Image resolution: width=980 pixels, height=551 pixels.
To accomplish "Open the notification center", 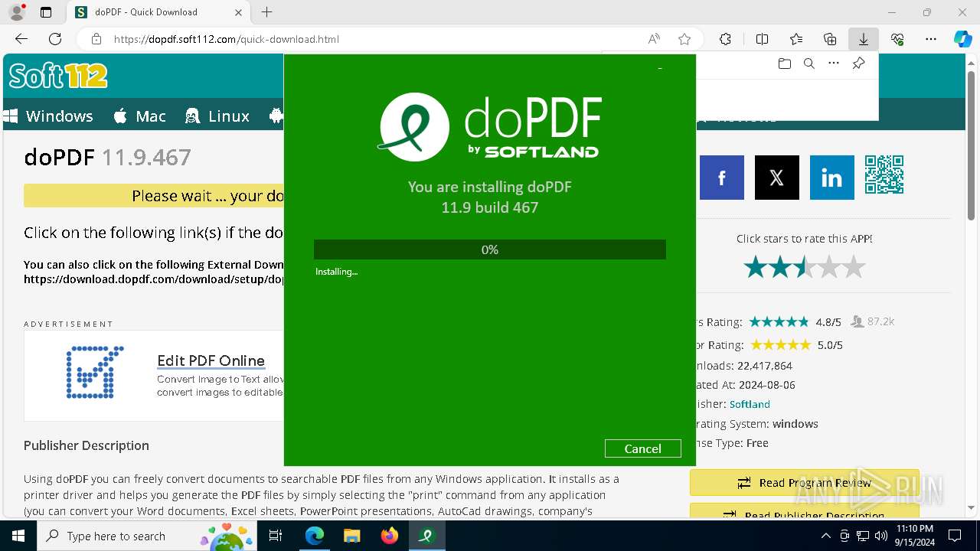I will click(955, 536).
